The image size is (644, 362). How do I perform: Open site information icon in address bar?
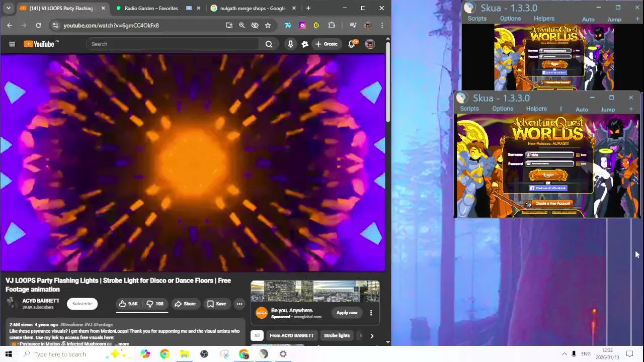tap(55, 25)
